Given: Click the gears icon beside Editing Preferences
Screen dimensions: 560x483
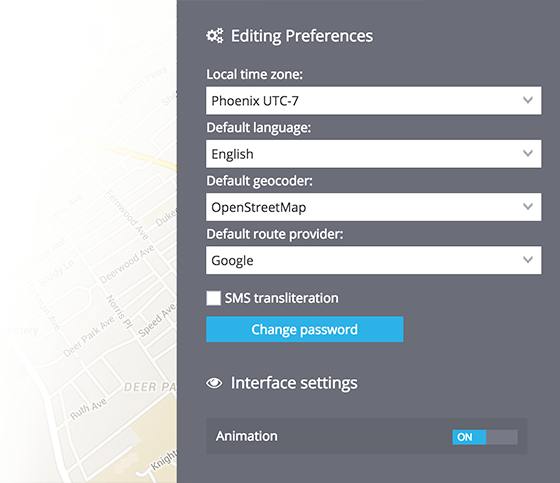Looking at the screenshot, I should coord(215,36).
